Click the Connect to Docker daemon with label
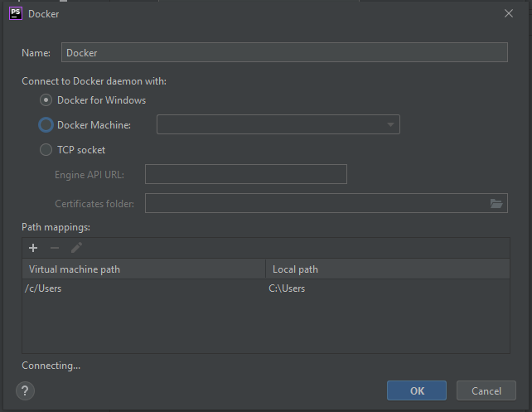This screenshot has height=412, width=532. (94, 81)
